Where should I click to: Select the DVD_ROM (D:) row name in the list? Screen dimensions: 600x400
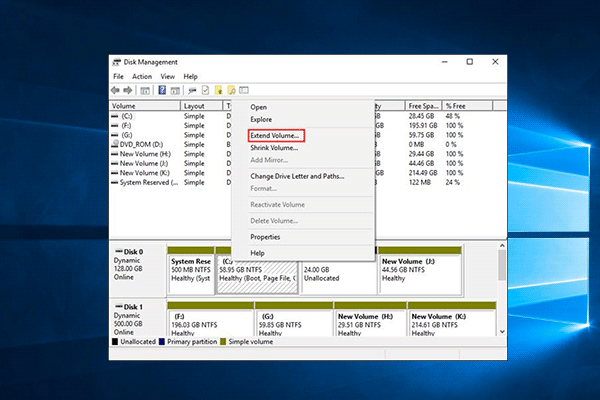[141, 145]
